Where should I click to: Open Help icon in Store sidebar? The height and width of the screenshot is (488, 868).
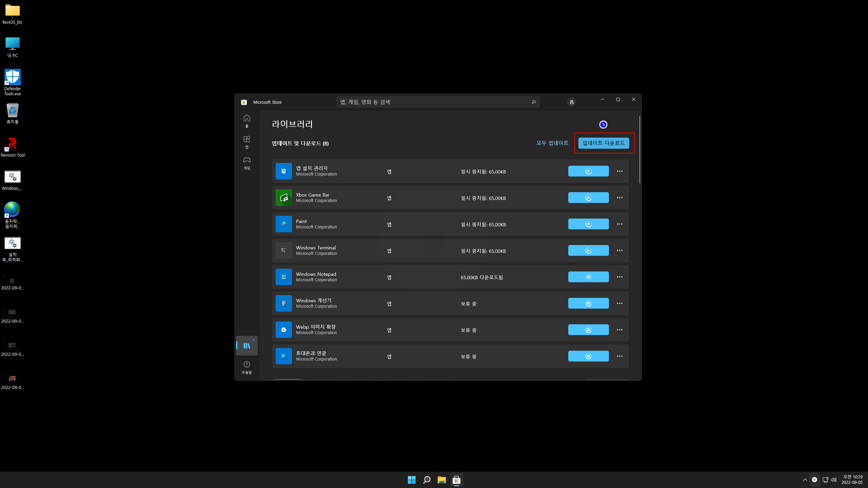click(247, 367)
